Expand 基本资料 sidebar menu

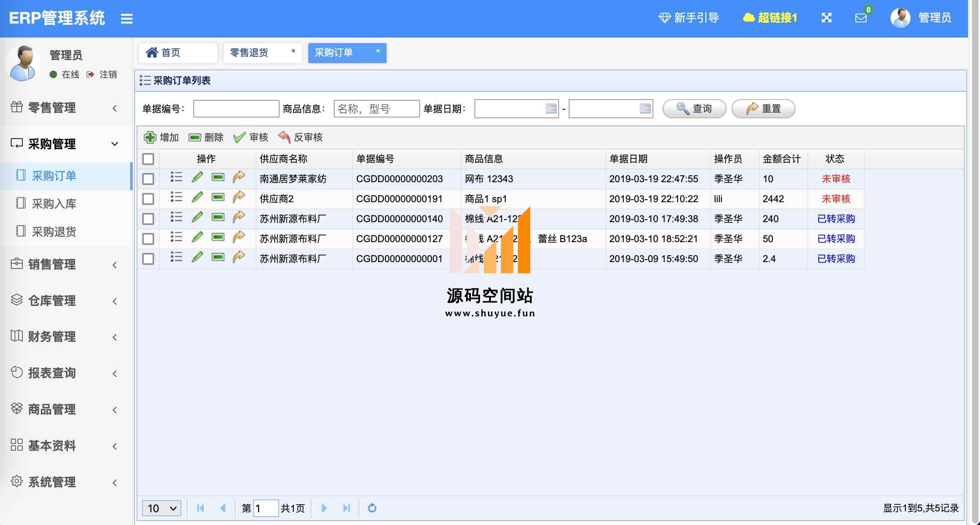click(66, 445)
